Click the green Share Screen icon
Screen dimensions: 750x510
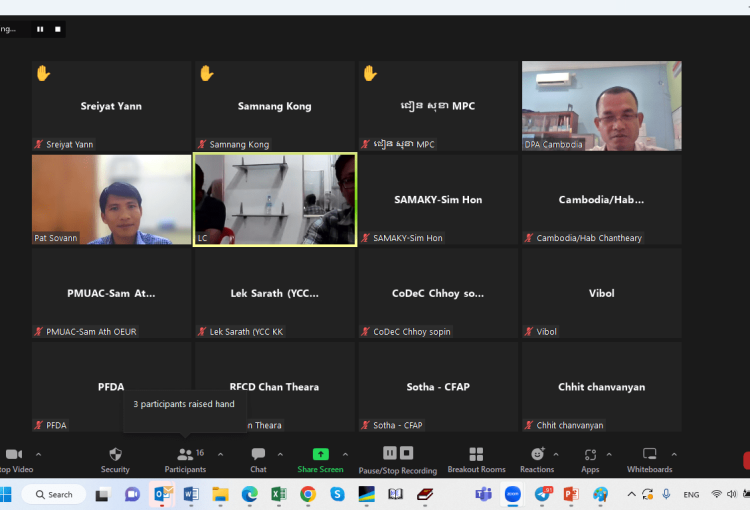(320, 454)
